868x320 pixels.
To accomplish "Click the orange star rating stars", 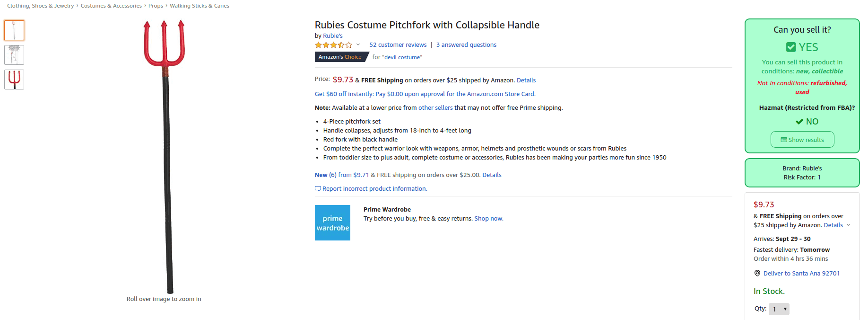I will tap(333, 44).
